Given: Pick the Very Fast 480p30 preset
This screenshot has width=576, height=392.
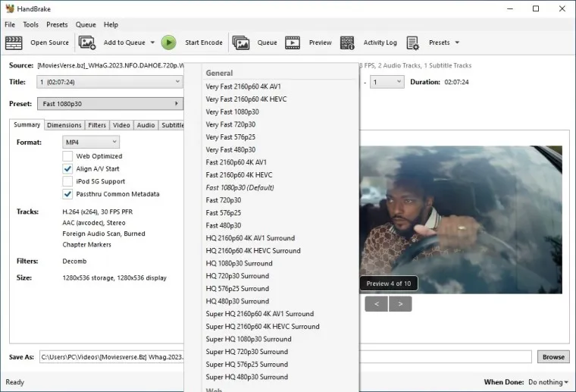Looking at the screenshot, I should tap(230, 150).
